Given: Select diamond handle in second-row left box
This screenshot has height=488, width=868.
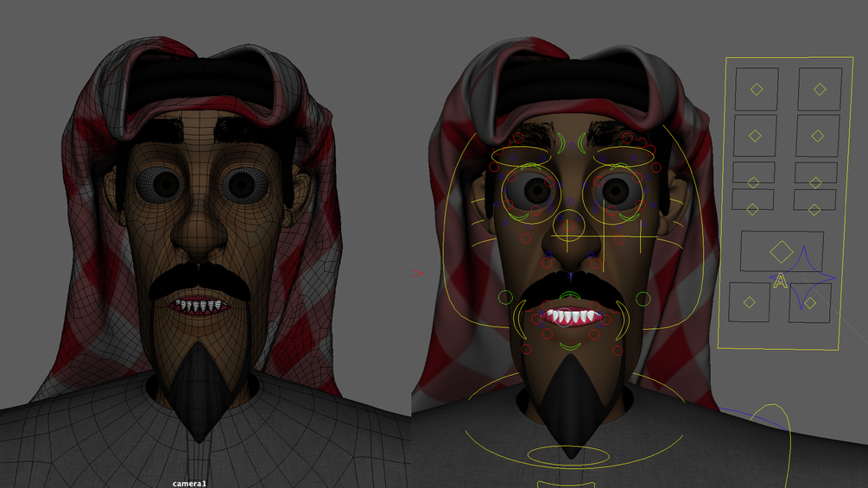Looking at the screenshot, I should [755, 136].
